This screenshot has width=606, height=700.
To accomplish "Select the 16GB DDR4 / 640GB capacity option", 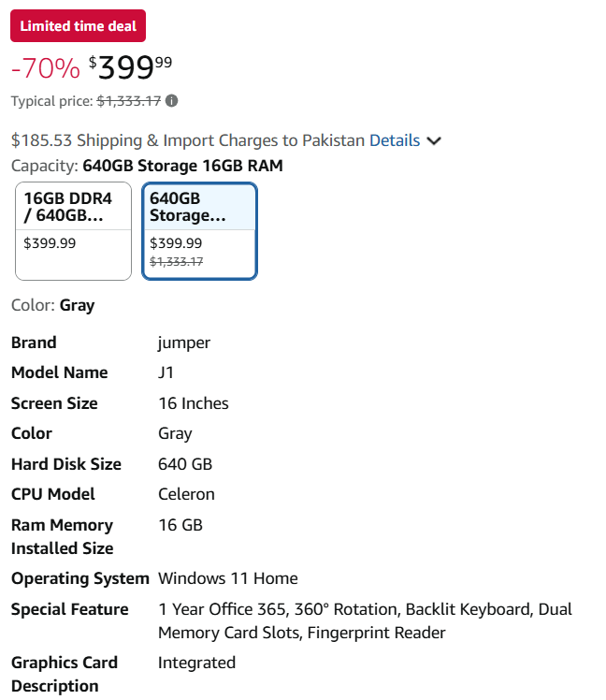I will pos(74,230).
